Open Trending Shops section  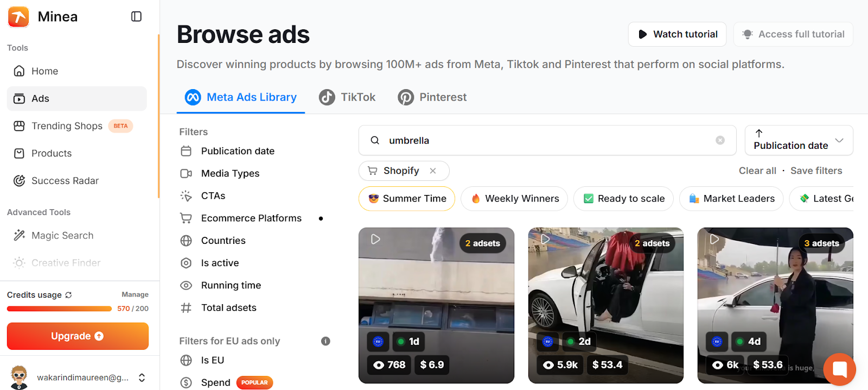coord(77,126)
